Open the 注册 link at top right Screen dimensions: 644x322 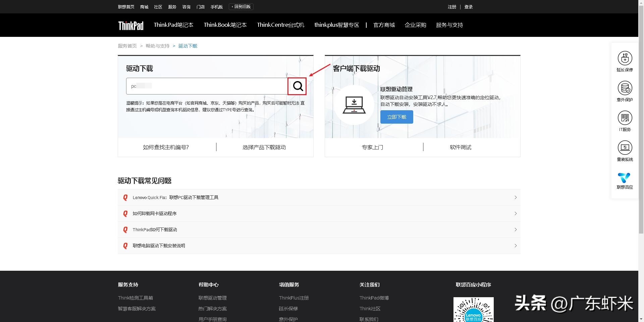pos(452,6)
